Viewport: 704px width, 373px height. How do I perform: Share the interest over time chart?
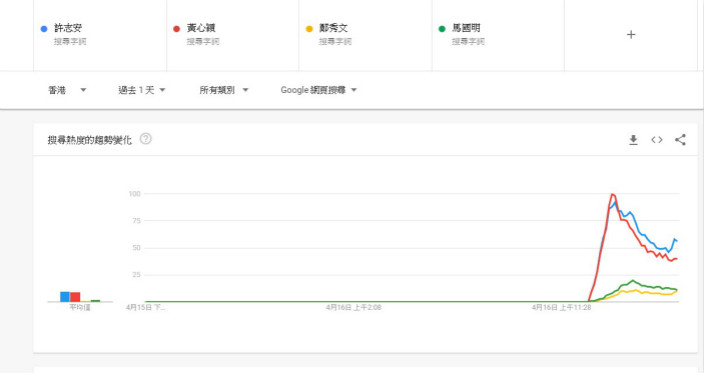[x=680, y=140]
